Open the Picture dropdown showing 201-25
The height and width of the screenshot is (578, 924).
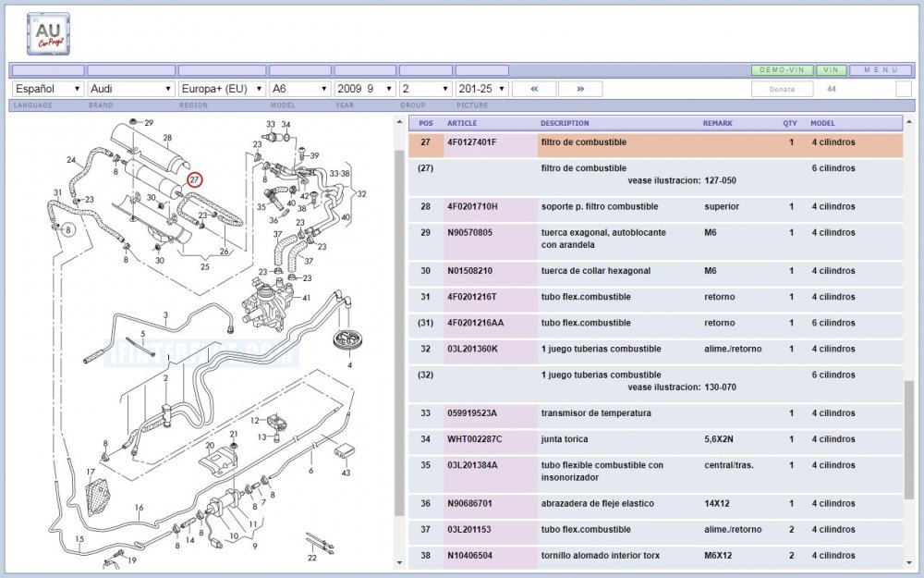coord(482,89)
